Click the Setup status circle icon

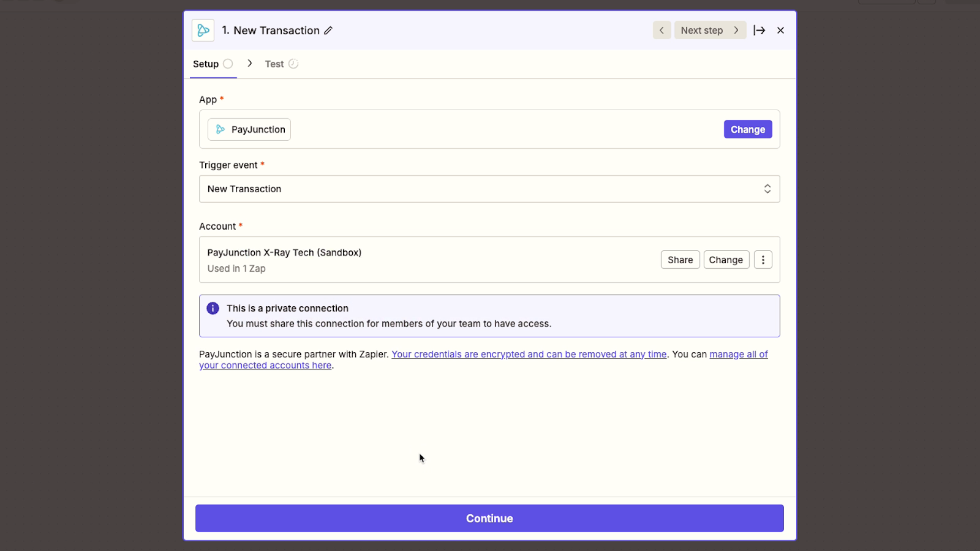tap(228, 64)
